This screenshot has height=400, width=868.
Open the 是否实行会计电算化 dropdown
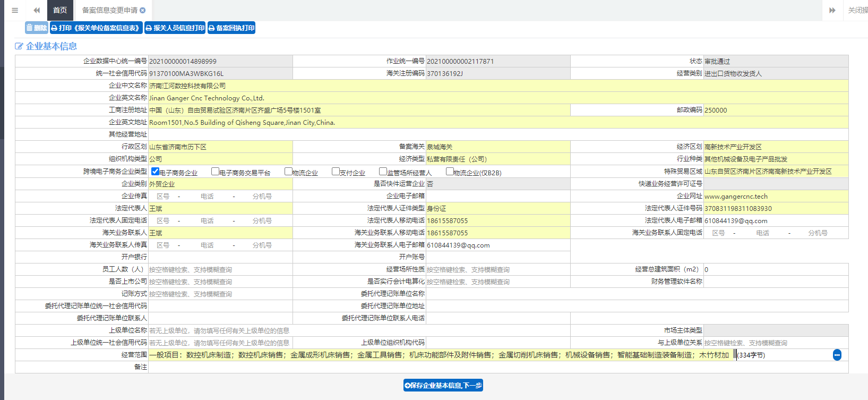(x=498, y=282)
